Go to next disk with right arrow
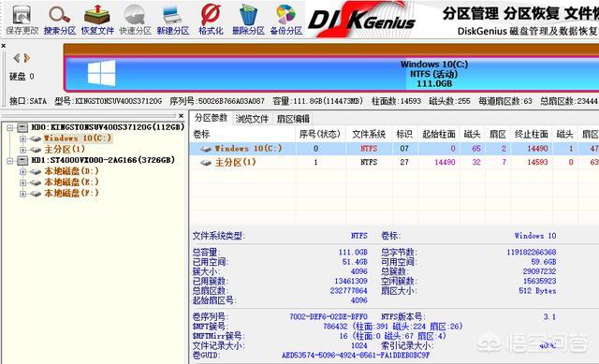The height and width of the screenshot is (364, 599). point(26,58)
